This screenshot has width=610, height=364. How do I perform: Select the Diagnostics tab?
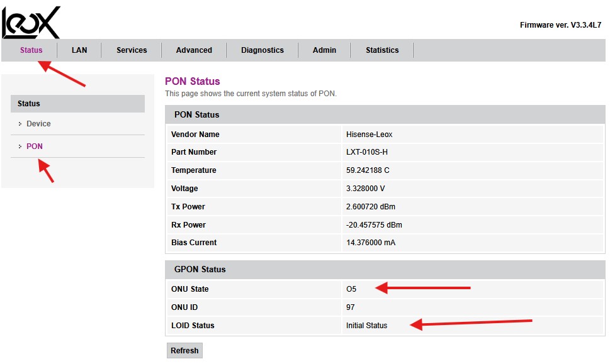tap(262, 50)
